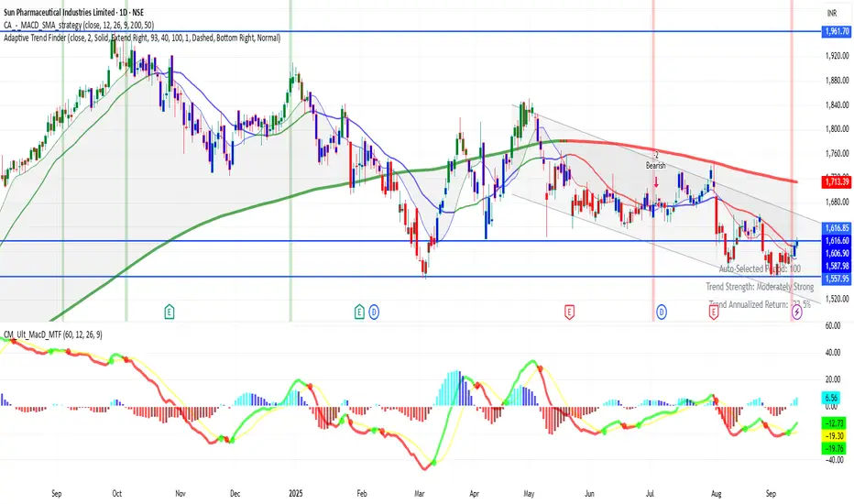Click the first Sep label on the time axis
Image resolution: width=854 pixels, height=504 pixels.
pyautogui.click(x=57, y=494)
